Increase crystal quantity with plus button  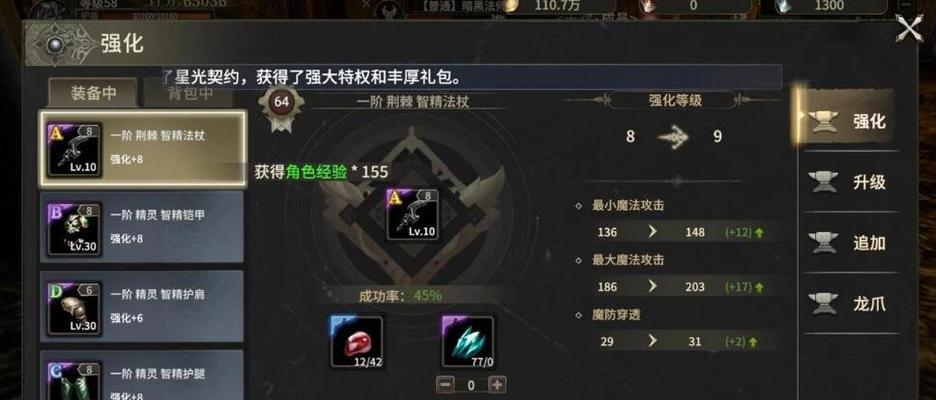(x=497, y=385)
